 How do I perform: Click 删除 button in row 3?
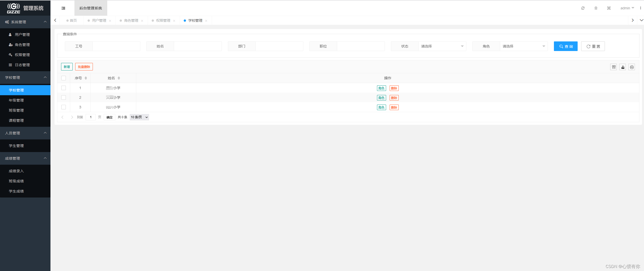[x=394, y=107]
